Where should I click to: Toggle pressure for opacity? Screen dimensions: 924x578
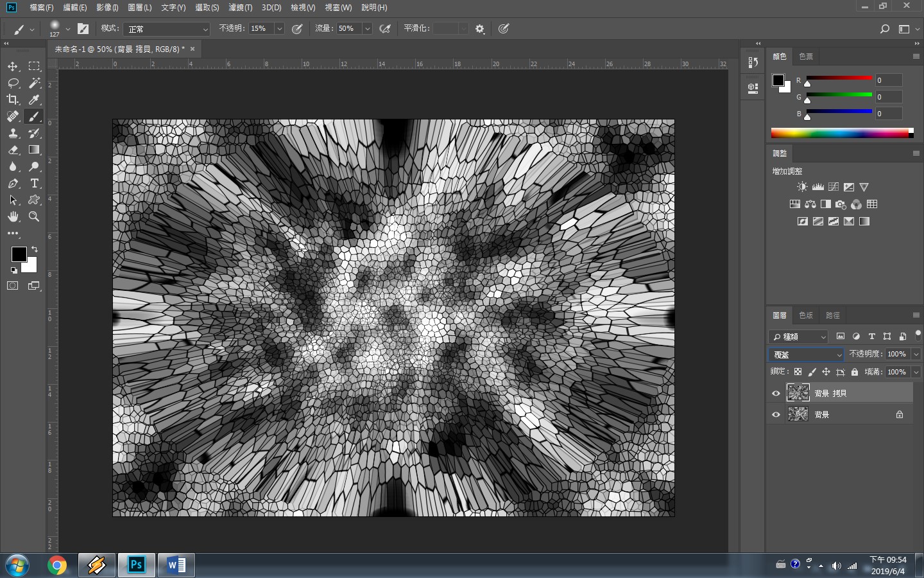(297, 29)
